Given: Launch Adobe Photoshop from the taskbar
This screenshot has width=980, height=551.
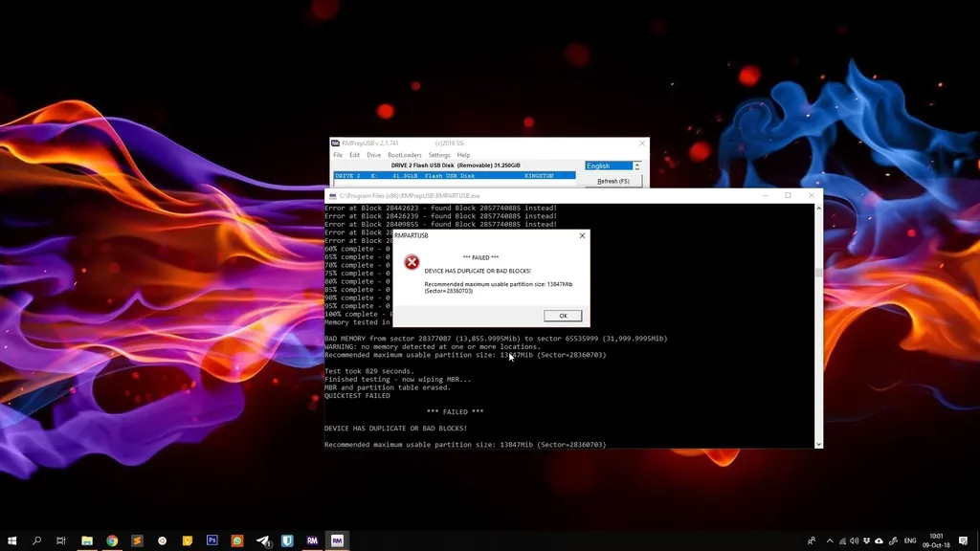Looking at the screenshot, I should tap(211, 540).
